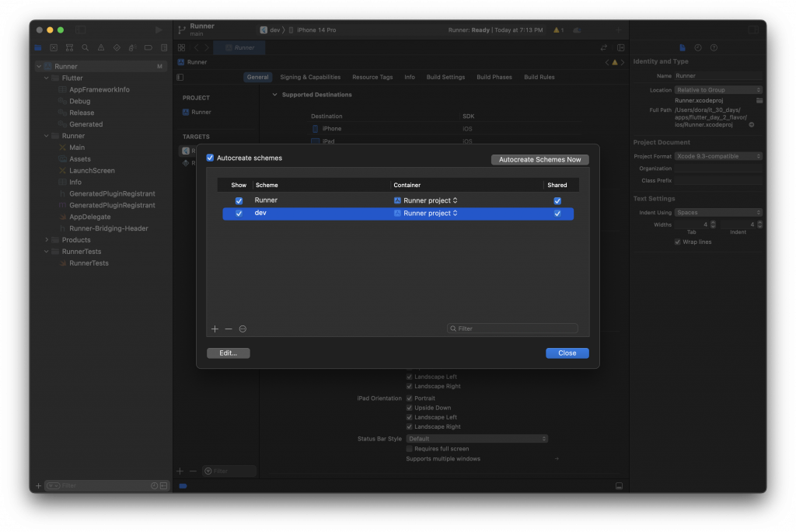Open the Project navigator folder icon
796x532 pixels.
click(x=38, y=47)
